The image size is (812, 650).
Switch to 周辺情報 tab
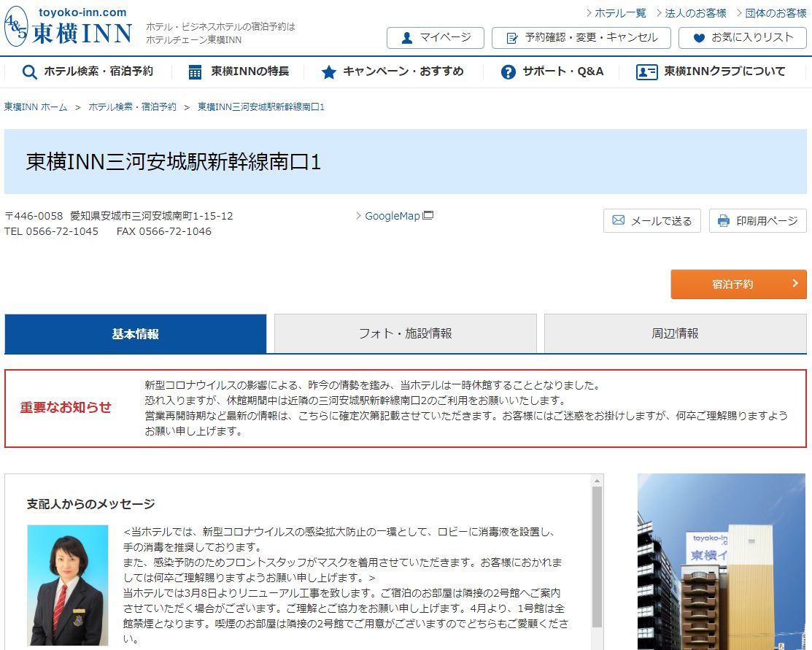coord(676,333)
